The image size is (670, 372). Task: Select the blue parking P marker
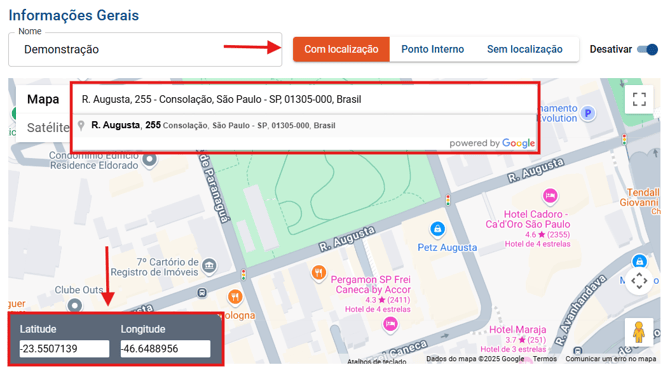click(588, 113)
